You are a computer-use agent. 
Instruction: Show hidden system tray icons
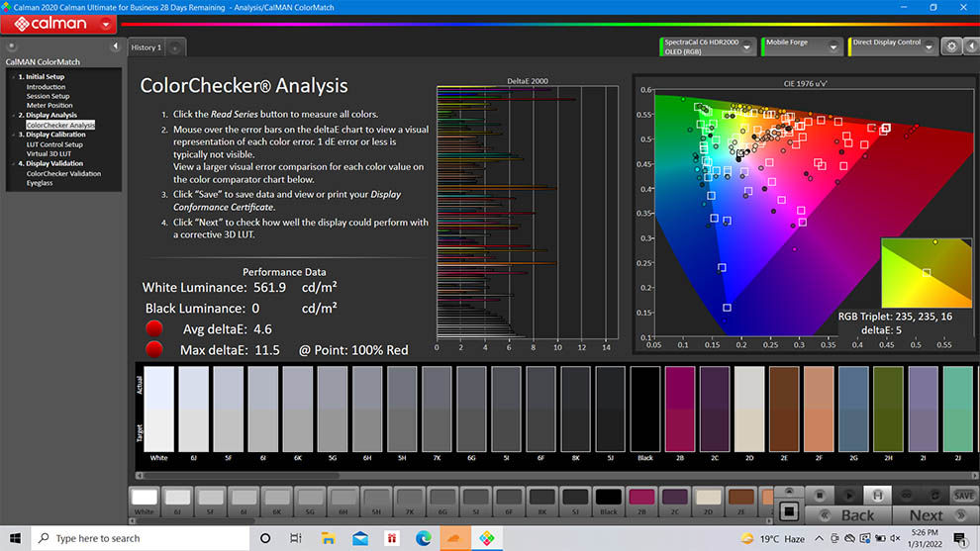coord(819,538)
